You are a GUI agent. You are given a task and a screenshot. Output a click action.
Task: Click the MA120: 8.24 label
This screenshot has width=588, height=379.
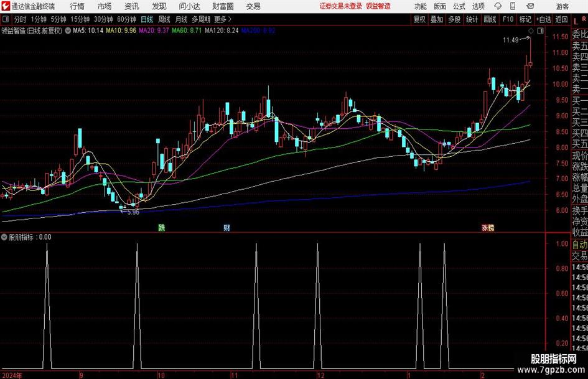coord(222,30)
